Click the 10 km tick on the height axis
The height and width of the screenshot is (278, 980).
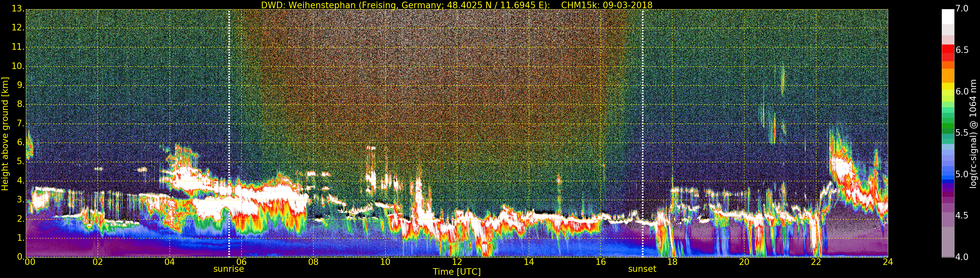pyautogui.click(x=18, y=66)
